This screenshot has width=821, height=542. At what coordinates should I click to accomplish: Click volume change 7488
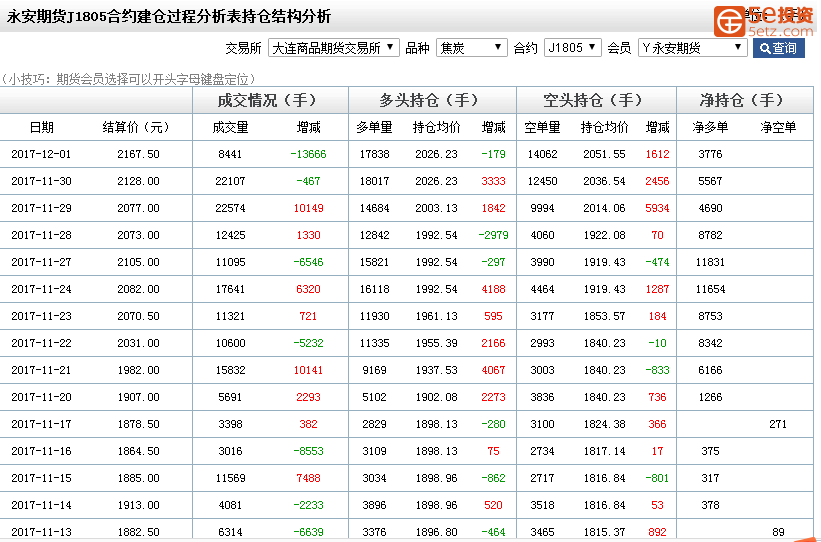308,478
